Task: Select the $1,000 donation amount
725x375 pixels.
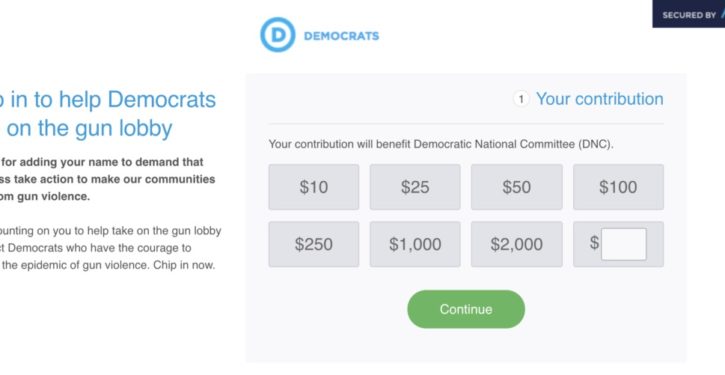Action: pyautogui.click(x=415, y=244)
